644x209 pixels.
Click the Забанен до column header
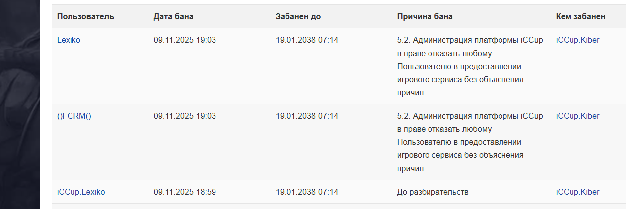(x=298, y=17)
